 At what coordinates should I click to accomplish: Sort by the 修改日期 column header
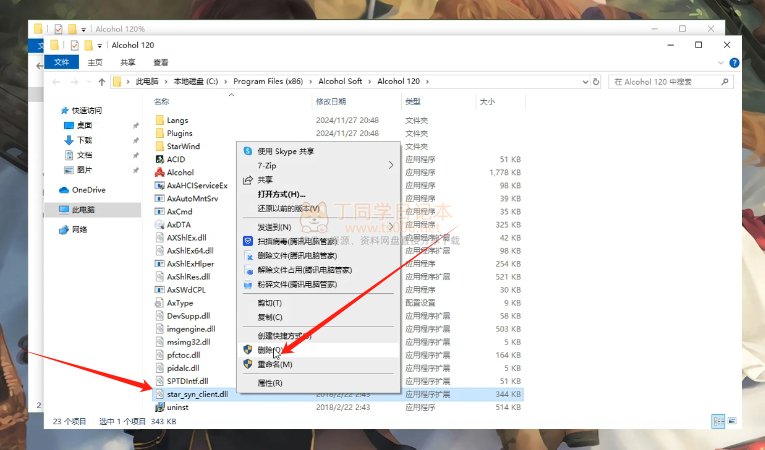tap(331, 102)
